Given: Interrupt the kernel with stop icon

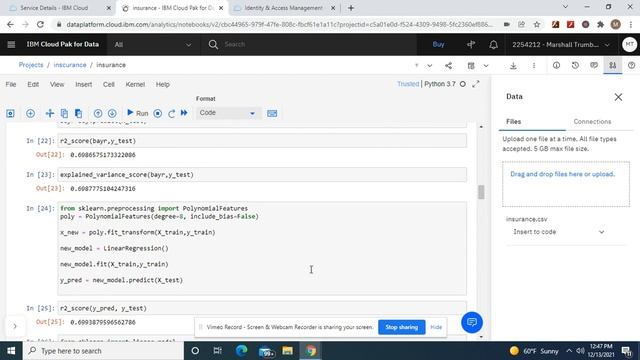Looking at the screenshot, I should pyautogui.click(x=158, y=113).
